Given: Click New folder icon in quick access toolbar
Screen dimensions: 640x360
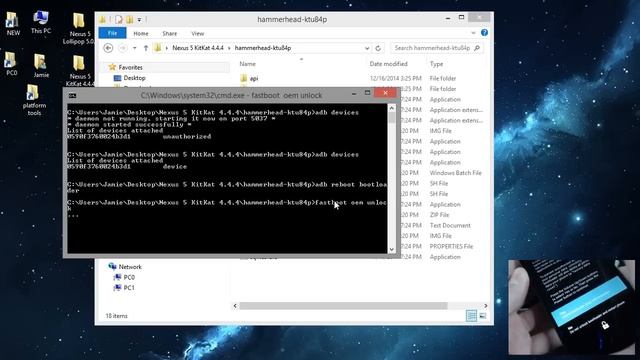Looking at the screenshot, I should 129,19.
